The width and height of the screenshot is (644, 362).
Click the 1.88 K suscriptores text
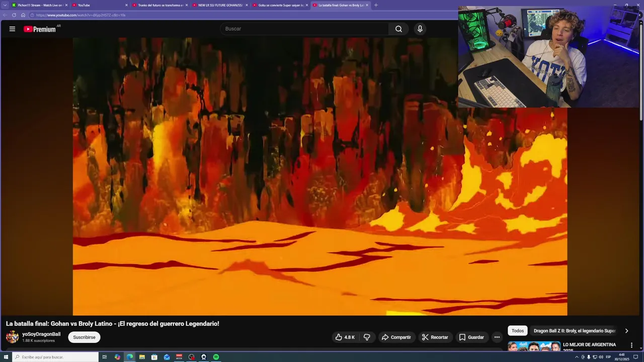(38, 341)
